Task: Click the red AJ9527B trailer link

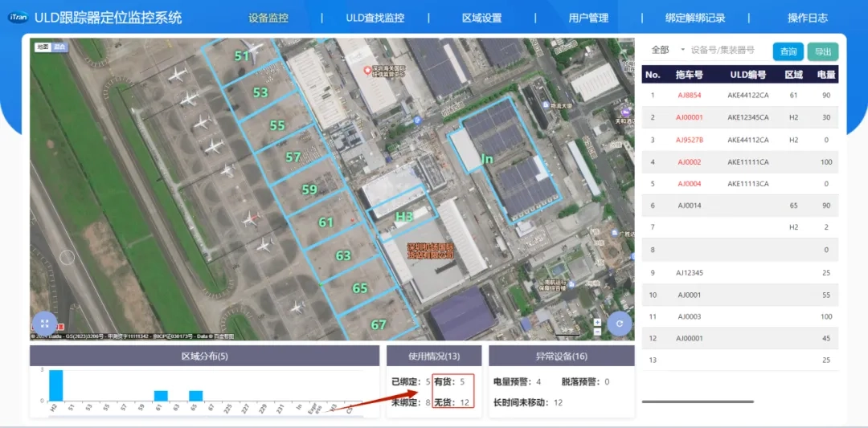Action: [x=689, y=140]
